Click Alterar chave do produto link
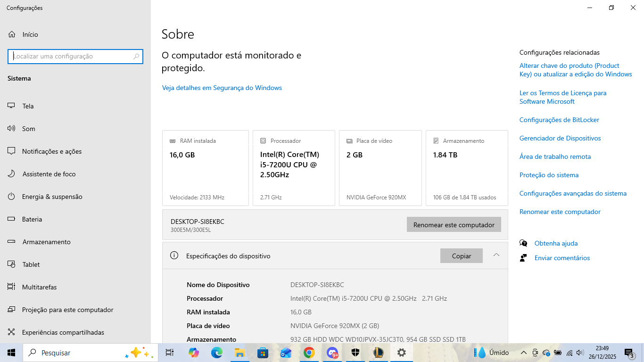Viewport: 644px width, 362px height. click(576, 70)
